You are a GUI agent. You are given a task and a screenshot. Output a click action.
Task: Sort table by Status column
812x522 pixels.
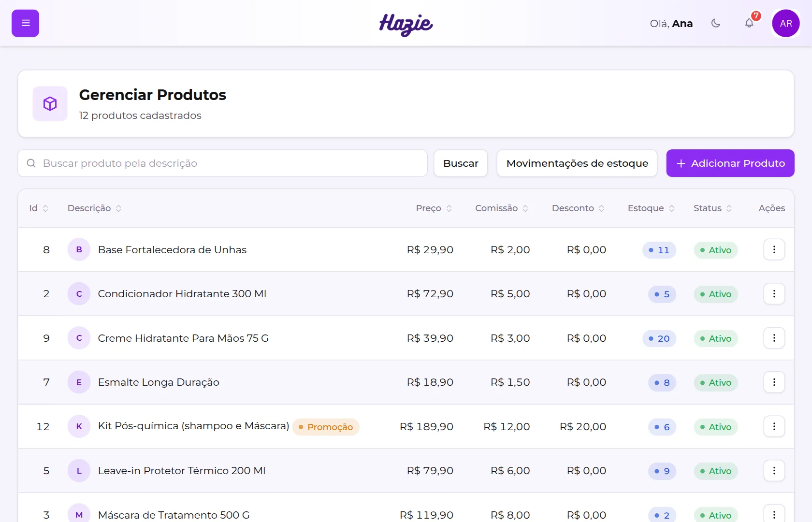713,208
